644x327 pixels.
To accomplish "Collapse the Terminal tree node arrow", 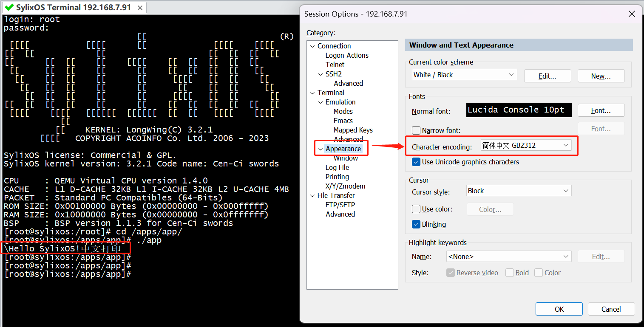I will pos(313,93).
